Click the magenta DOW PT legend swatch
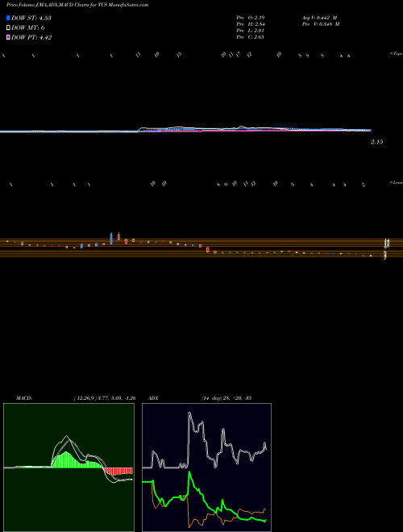The height and width of the screenshot is (532, 403). pos(9,37)
